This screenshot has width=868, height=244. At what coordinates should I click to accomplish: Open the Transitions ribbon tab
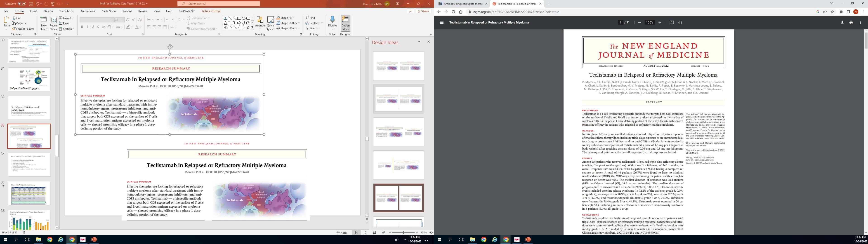pyautogui.click(x=66, y=11)
